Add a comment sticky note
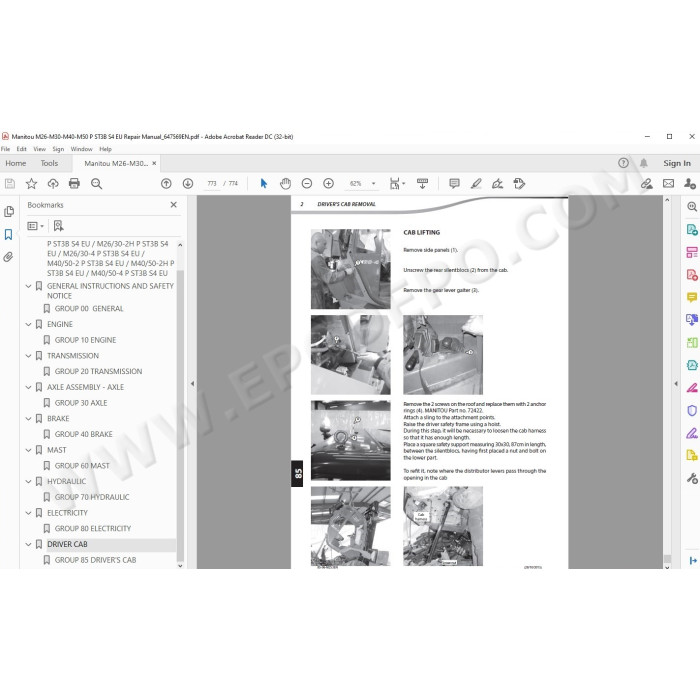 pos(454,183)
